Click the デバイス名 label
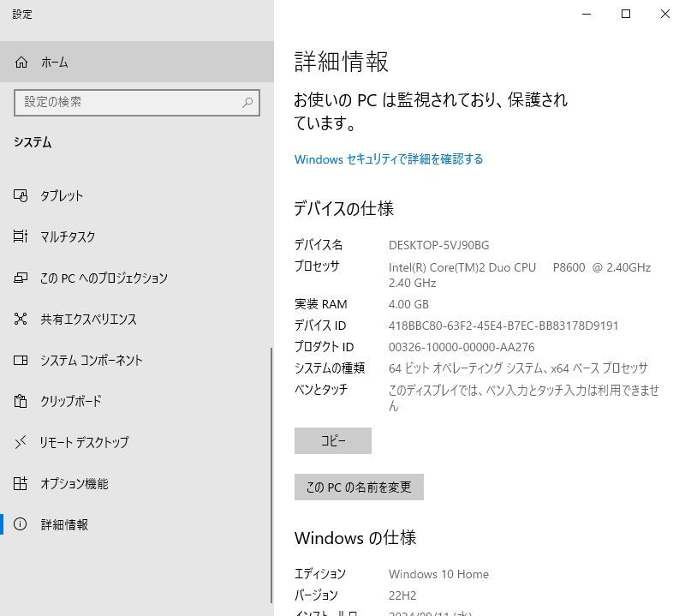This screenshot has width=685, height=616. [x=319, y=245]
